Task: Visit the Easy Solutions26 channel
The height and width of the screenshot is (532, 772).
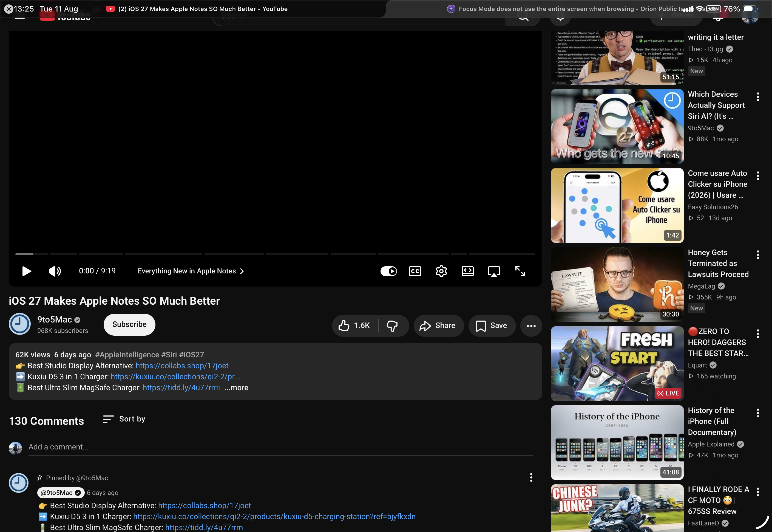Action: pos(713,207)
